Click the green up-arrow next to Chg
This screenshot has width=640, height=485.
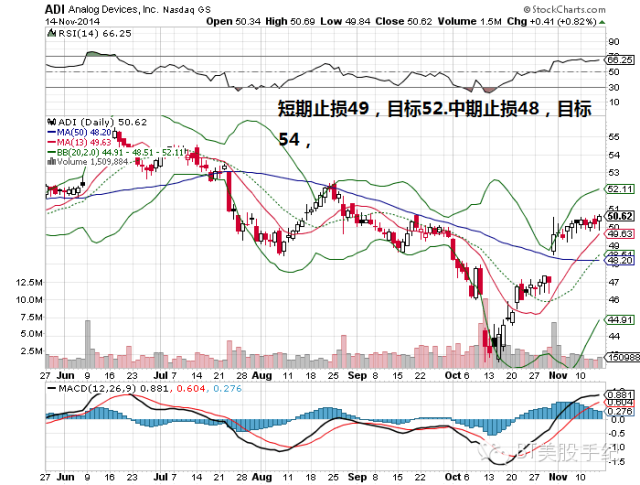(602, 22)
